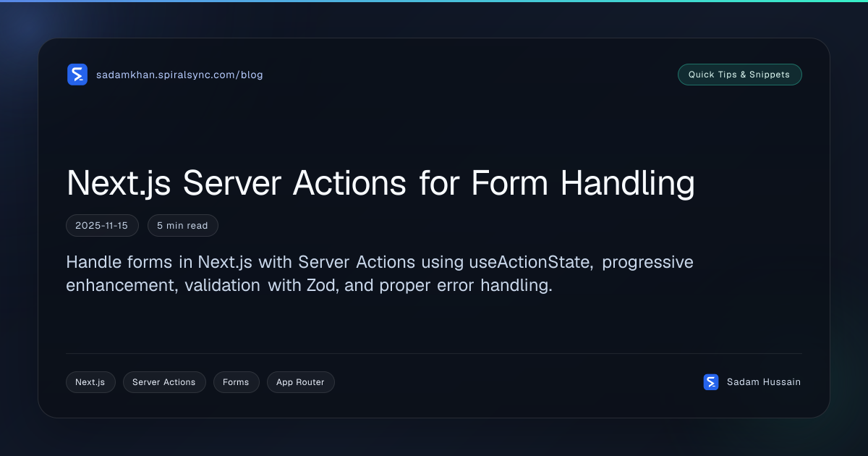Click the description starting with Handle forms in Next.js
The width and height of the screenshot is (868, 456).
click(x=380, y=274)
